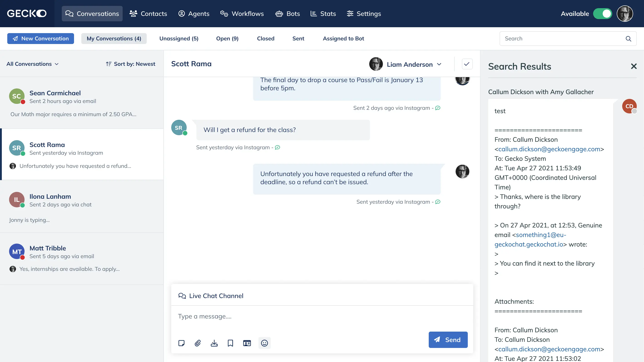This screenshot has width=644, height=362.
Task: Change Sort by: Newest ordering
Action: [x=130, y=64]
